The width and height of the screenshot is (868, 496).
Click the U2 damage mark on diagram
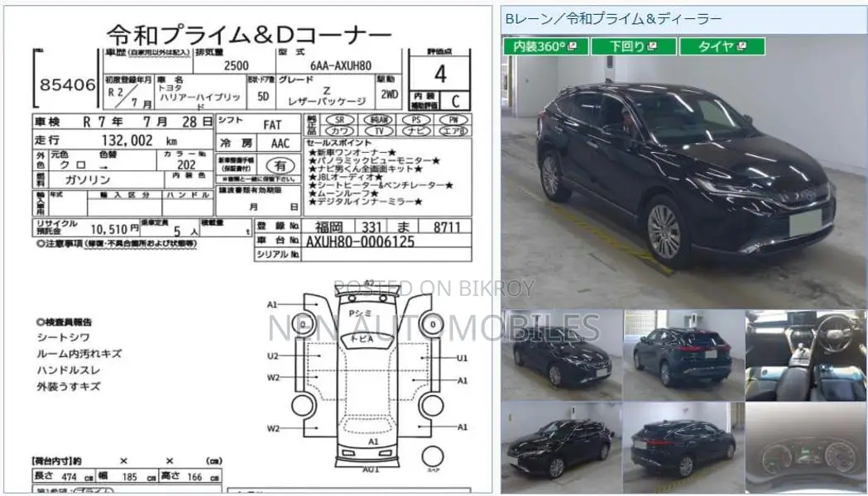pos(273,356)
